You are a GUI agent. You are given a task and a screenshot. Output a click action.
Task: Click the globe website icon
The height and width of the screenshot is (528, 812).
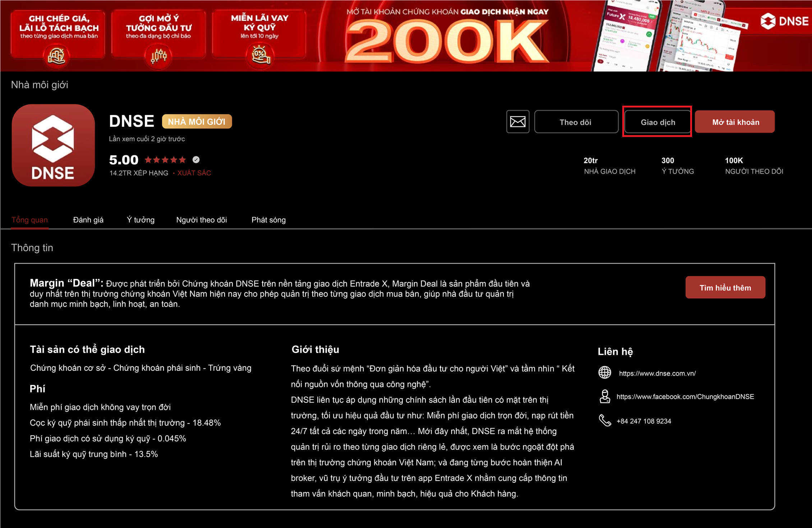605,372
